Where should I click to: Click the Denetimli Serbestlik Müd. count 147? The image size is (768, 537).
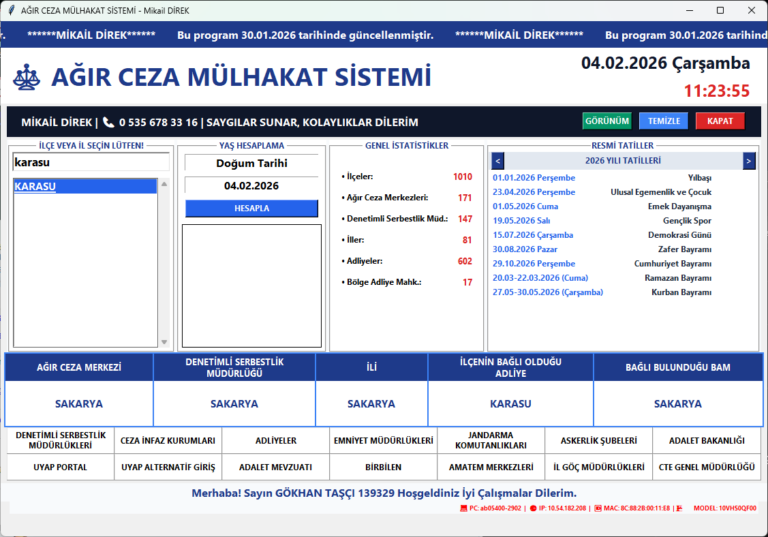pos(465,219)
